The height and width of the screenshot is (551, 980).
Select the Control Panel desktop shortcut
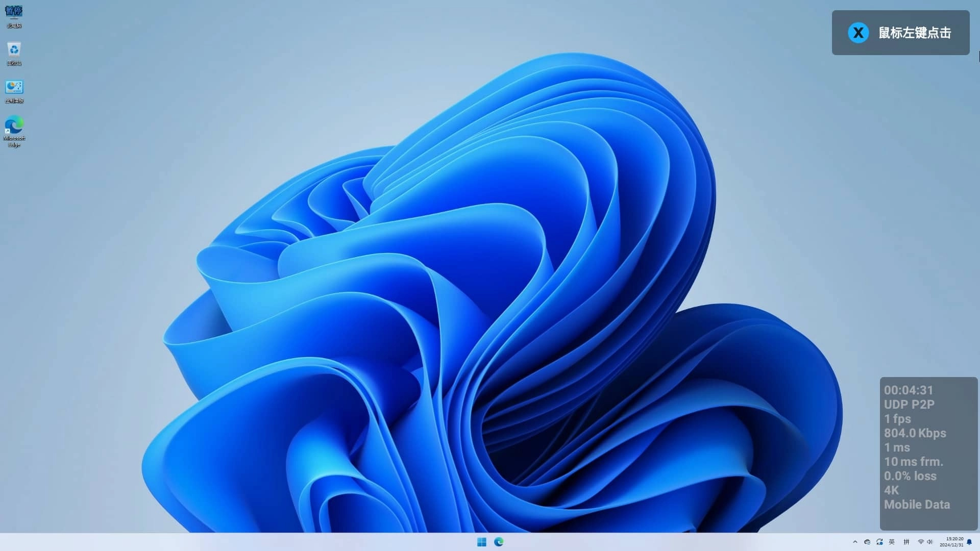(14, 91)
